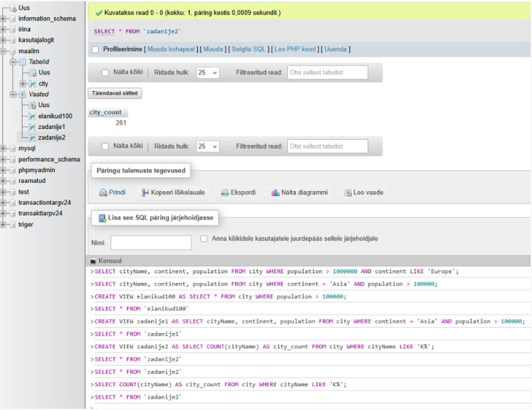
Task: Click the Ekspordi export icon
Action: [x=225, y=192]
